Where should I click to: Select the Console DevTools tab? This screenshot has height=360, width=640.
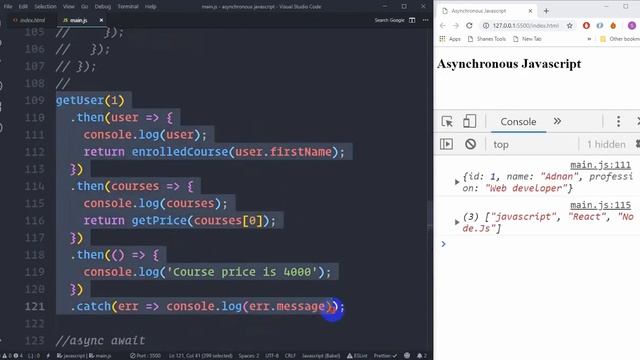[518, 122]
